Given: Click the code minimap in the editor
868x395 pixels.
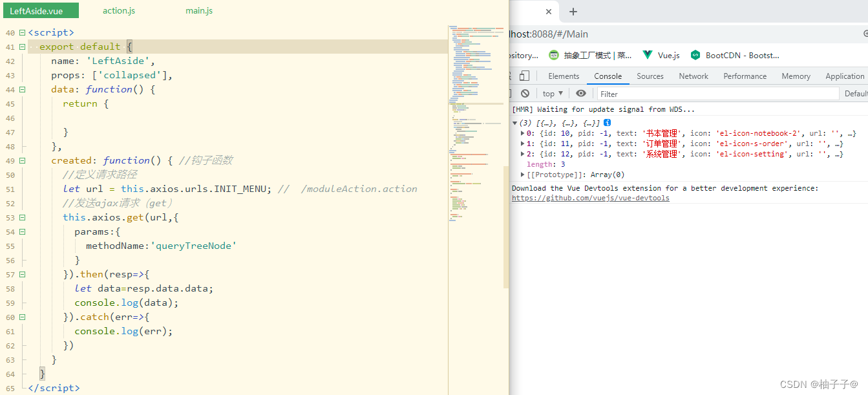Looking at the screenshot, I should coord(476,123).
